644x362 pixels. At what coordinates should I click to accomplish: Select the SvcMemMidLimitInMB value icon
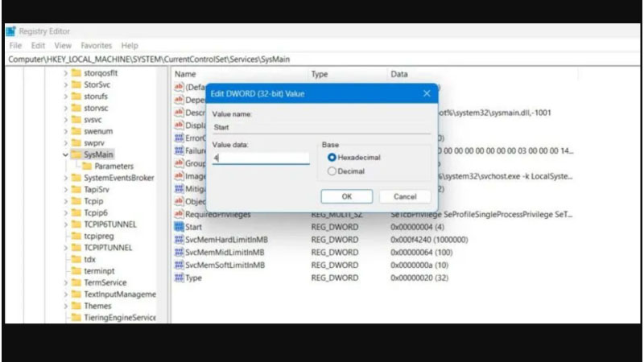coord(179,253)
